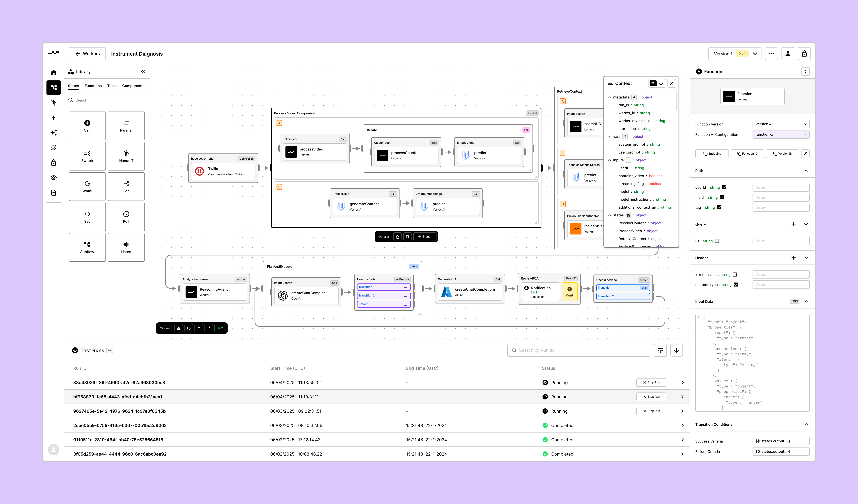Image resolution: width=858 pixels, height=504 pixels.
Task: Click the duplicate icon in Parallel toolbar
Action: (397, 237)
